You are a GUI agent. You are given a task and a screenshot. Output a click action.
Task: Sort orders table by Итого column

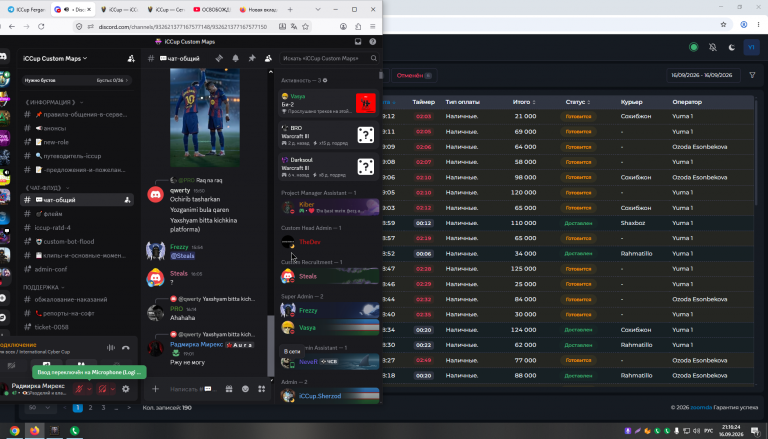point(524,102)
